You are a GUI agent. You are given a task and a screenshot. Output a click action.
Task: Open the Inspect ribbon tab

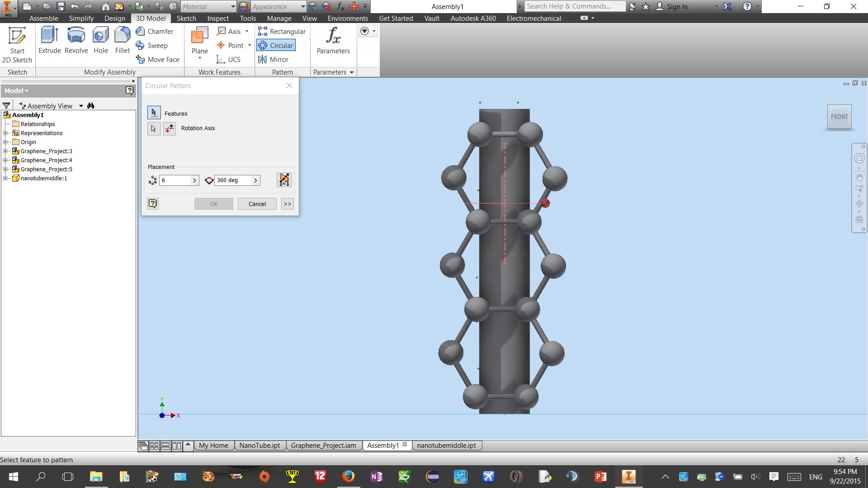pos(218,18)
